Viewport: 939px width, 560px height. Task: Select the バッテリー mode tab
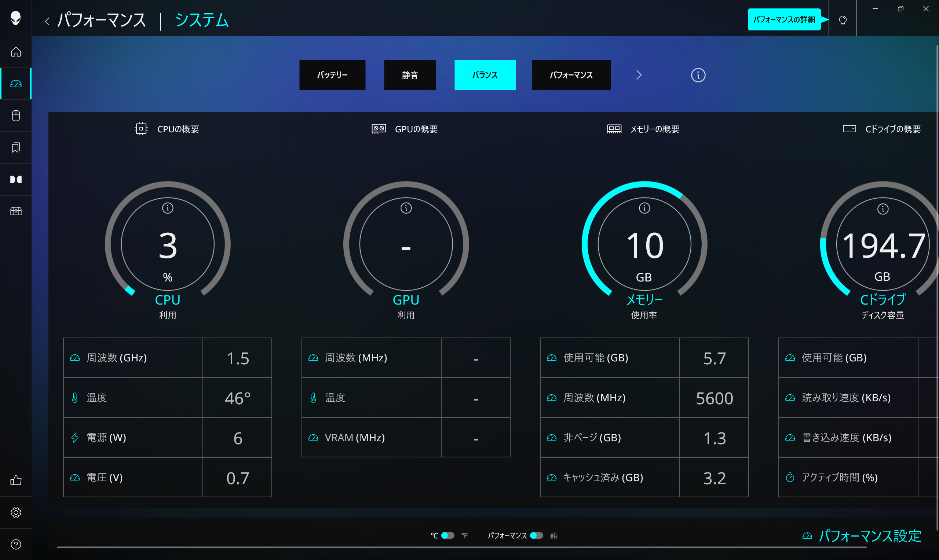(332, 75)
